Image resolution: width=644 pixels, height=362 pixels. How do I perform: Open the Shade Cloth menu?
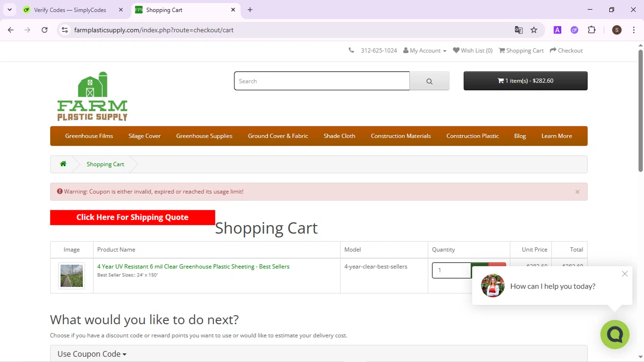pos(340,136)
